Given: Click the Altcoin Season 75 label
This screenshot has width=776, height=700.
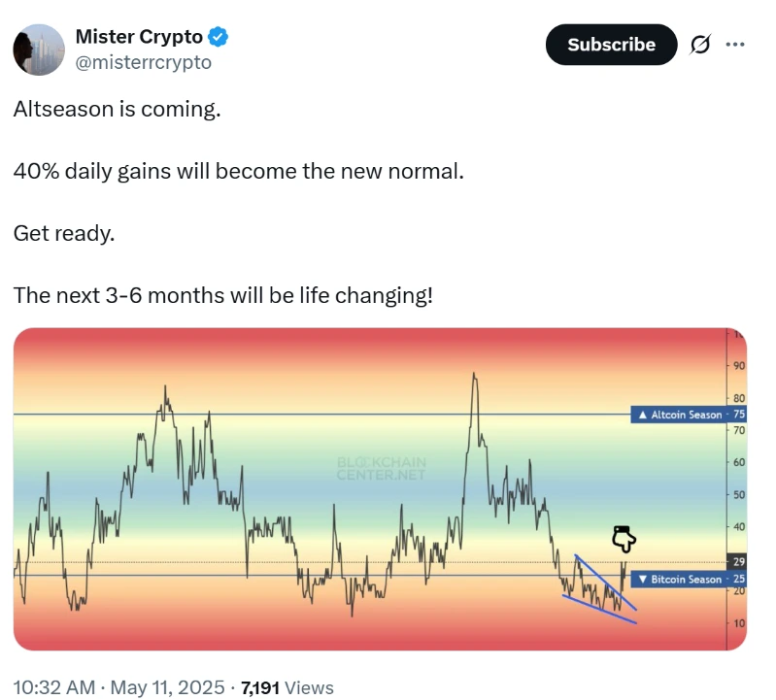Looking at the screenshot, I should click(x=688, y=415).
